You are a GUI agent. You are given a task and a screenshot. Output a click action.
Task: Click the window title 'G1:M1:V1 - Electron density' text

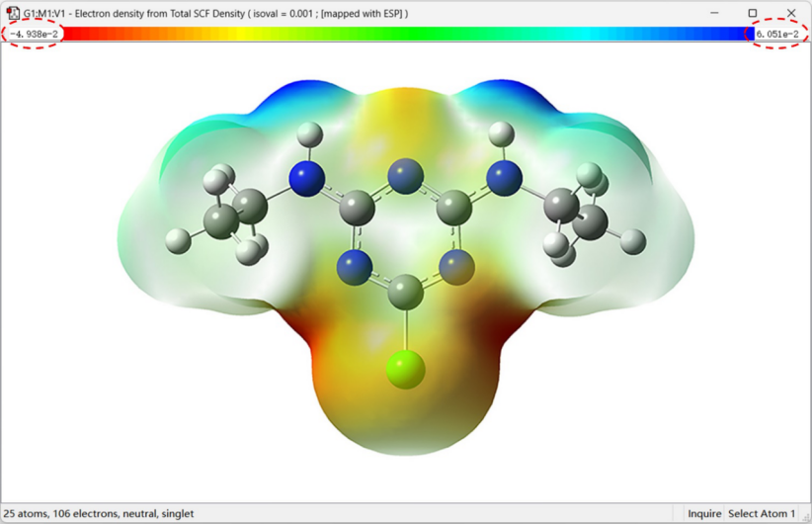(215, 14)
